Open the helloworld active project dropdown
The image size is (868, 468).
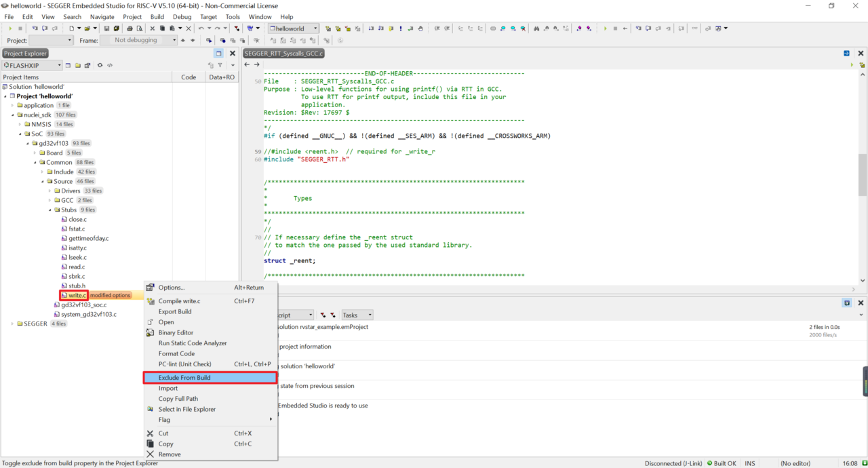tap(315, 28)
